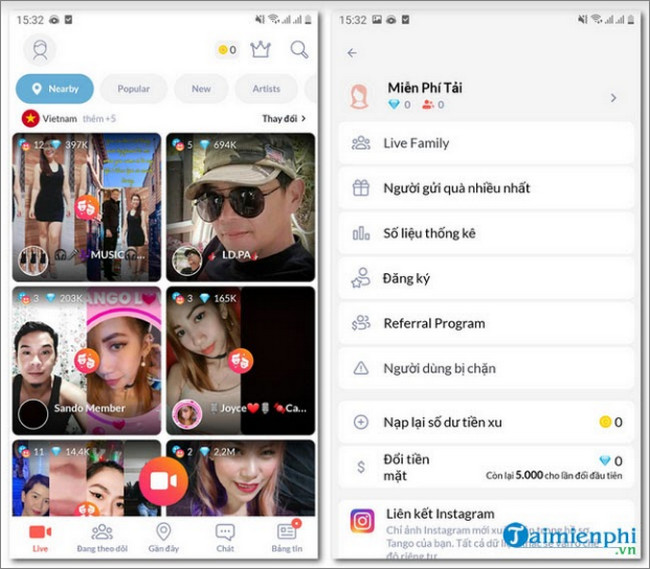Open the coin balance indicator
This screenshot has width=650, height=569.
pyautogui.click(x=226, y=50)
